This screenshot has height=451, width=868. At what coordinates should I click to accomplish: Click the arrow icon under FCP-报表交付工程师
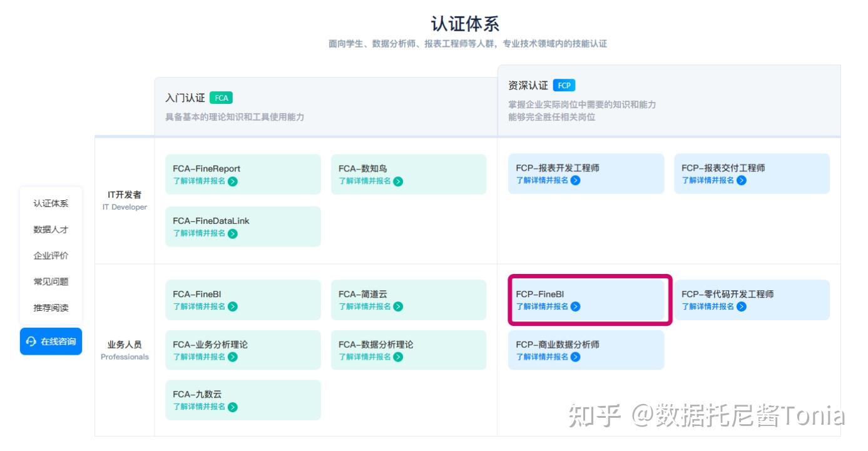742,180
